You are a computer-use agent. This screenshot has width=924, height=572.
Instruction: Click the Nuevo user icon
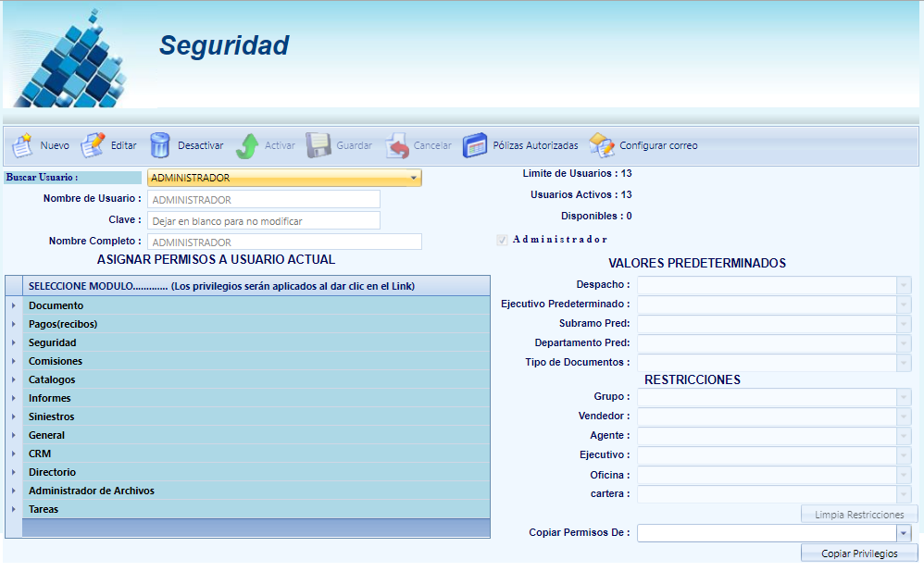point(22,145)
